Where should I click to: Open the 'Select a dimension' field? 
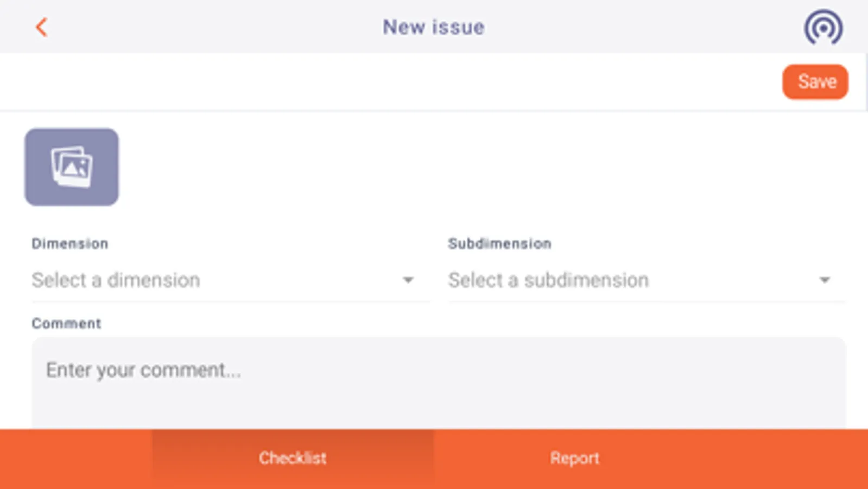click(230, 280)
